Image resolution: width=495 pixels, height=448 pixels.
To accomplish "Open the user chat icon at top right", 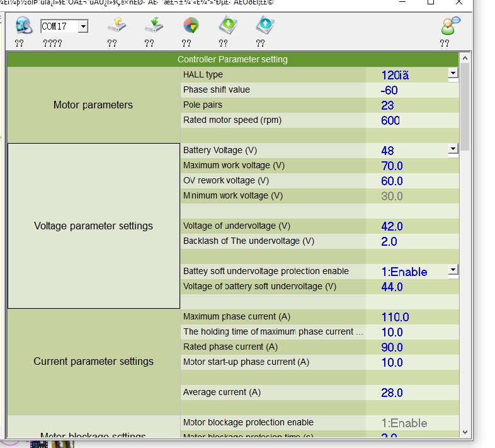I will coord(450,26).
